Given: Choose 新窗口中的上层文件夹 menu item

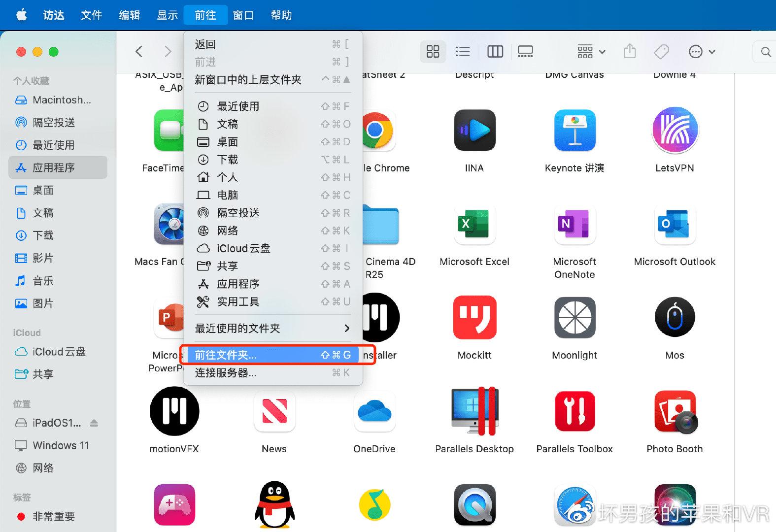Looking at the screenshot, I should (273, 80).
